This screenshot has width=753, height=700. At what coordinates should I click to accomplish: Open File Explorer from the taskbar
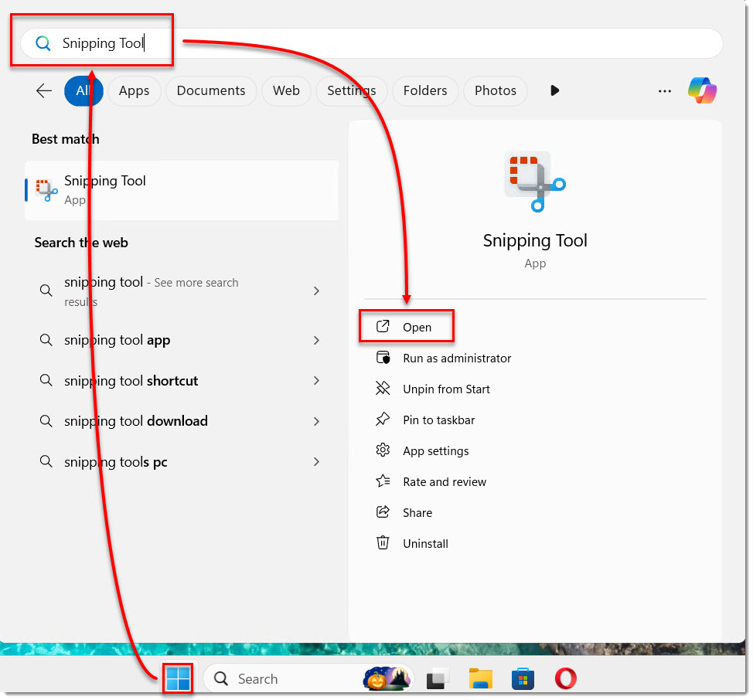point(480,678)
